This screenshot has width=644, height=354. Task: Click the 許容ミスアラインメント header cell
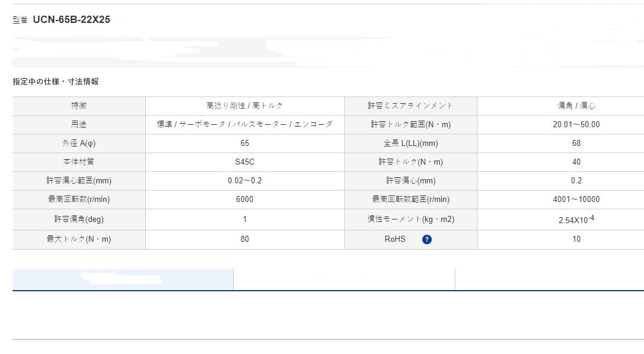[x=410, y=106]
